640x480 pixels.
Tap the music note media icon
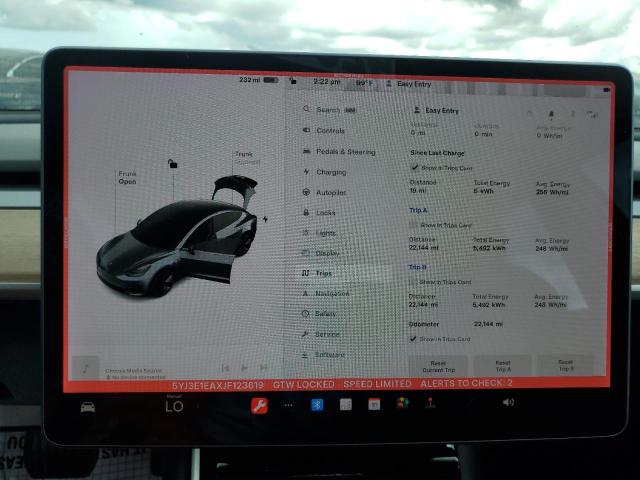[85, 369]
